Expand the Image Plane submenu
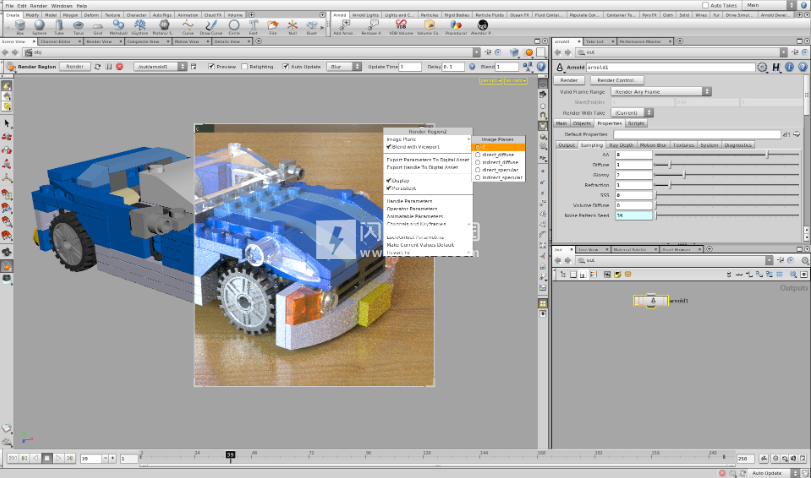 pos(427,139)
